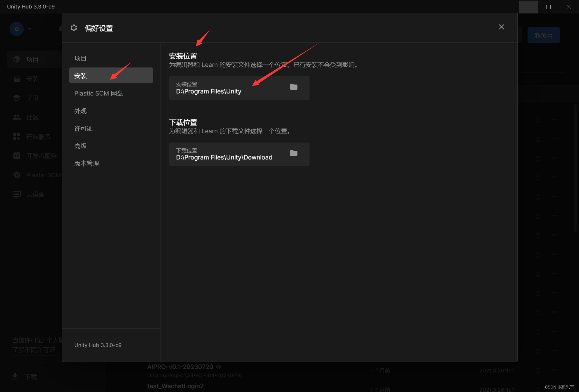
Task: Open editor version selector for AIPRO-v0.1-20230720 row
Action: [538, 371]
